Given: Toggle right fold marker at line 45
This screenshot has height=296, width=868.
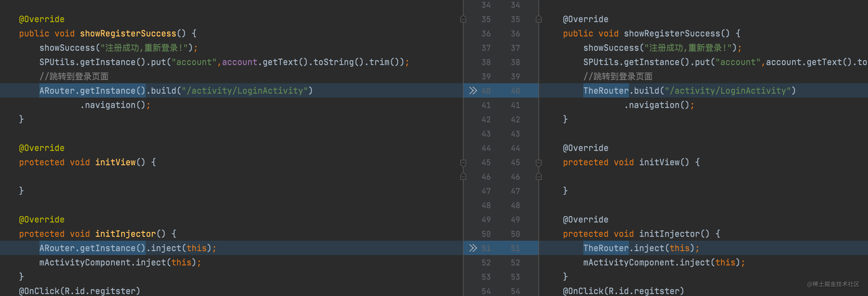Looking at the screenshot, I should tap(538, 163).
